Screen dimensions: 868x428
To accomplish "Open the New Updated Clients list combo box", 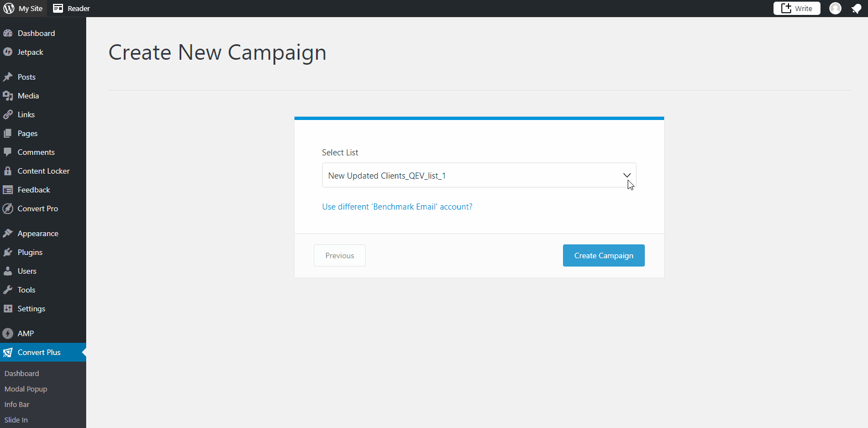I will pos(479,175).
